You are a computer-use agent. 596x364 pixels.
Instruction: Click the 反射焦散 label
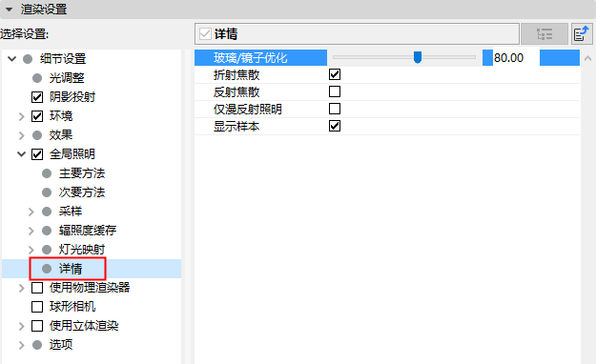[236, 91]
